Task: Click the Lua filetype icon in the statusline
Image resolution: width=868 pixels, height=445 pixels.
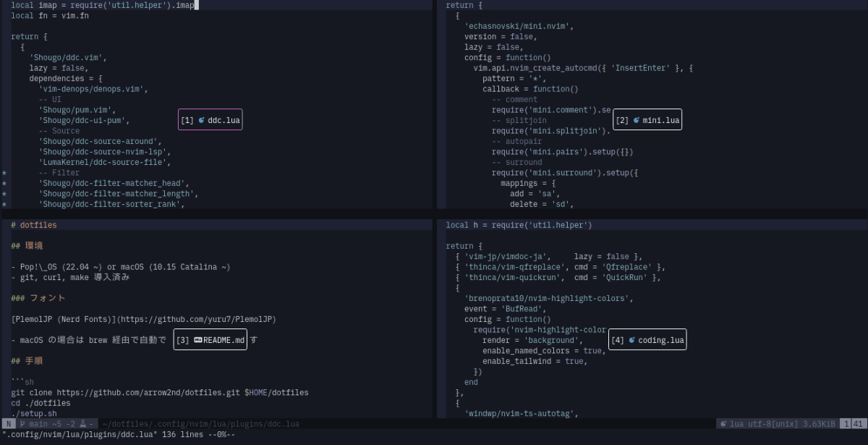Action: coord(724,424)
